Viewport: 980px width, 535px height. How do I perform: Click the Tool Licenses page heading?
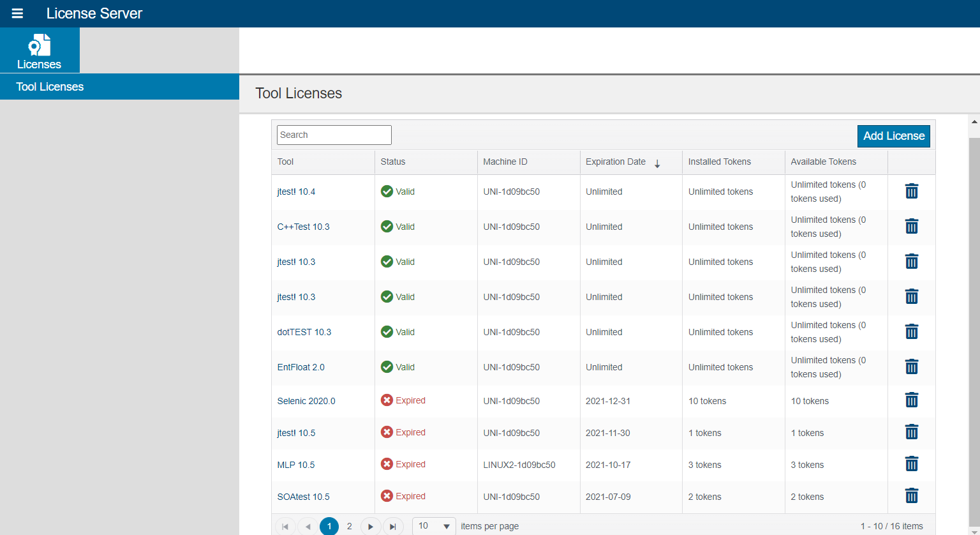click(299, 93)
